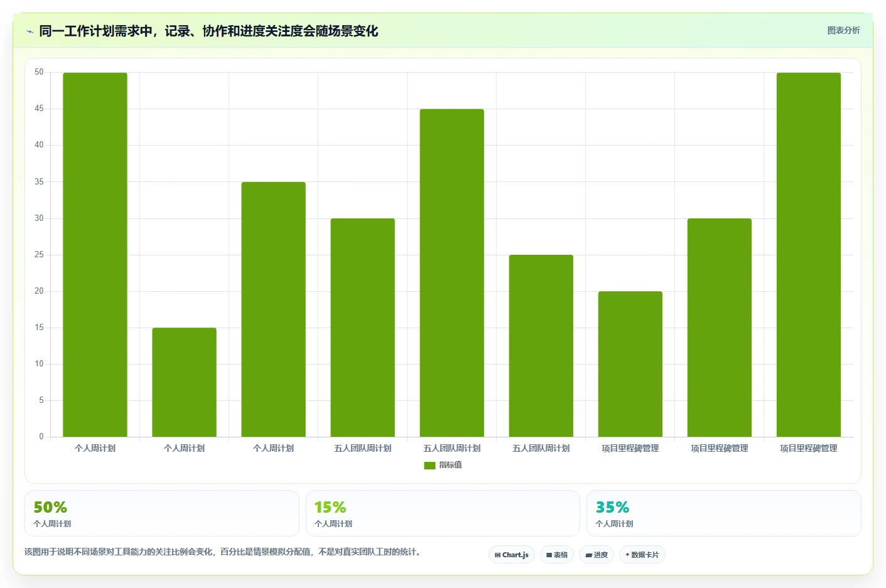Select the 30-value 五人团队周计划 bar
The width and height of the screenshot is (886, 588).
point(362,328)
